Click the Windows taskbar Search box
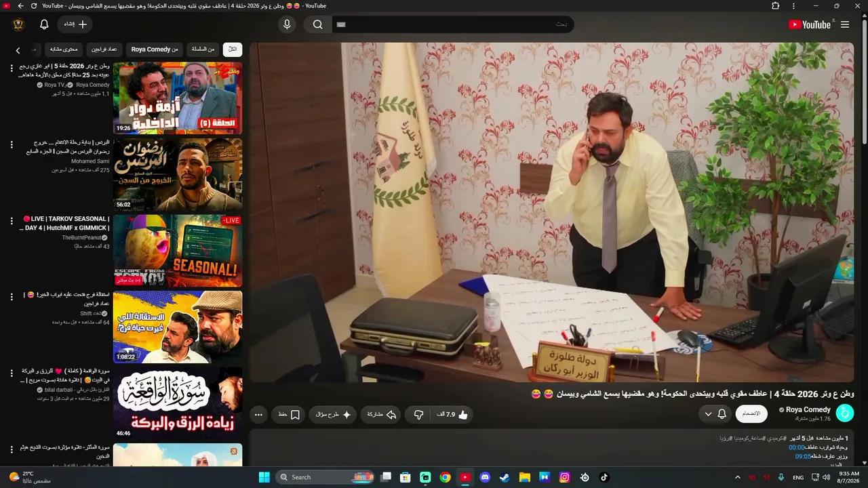Screen dimensions: 868x488 (x=325, y=477)
